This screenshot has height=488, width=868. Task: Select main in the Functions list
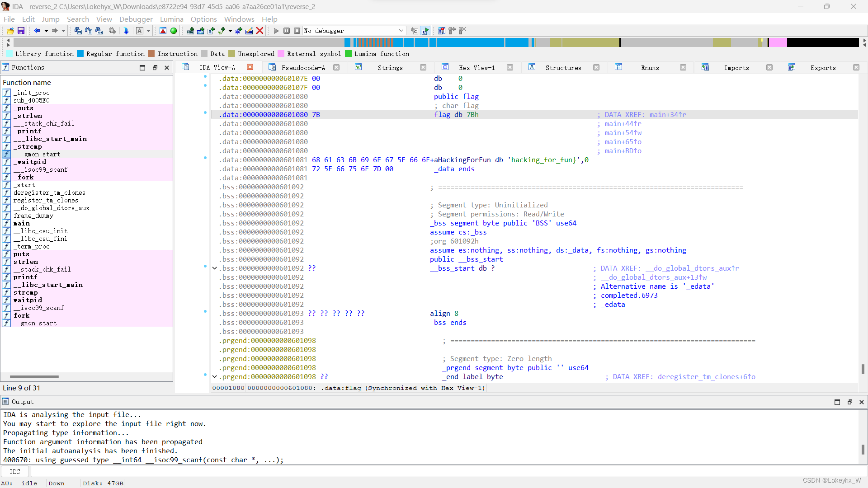[x=21, y=223]
